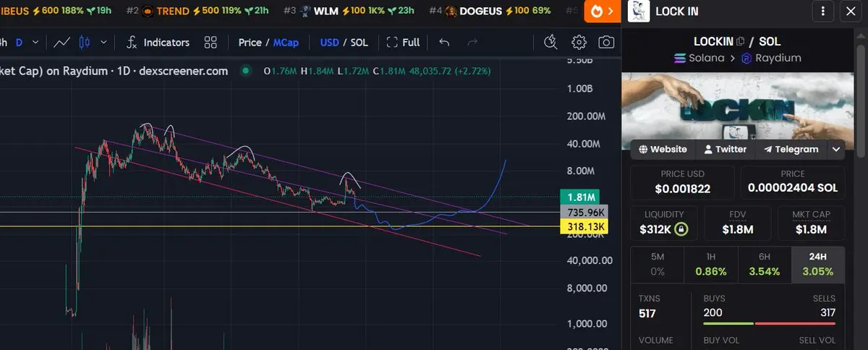Select the D timeframe

point(19,42)
